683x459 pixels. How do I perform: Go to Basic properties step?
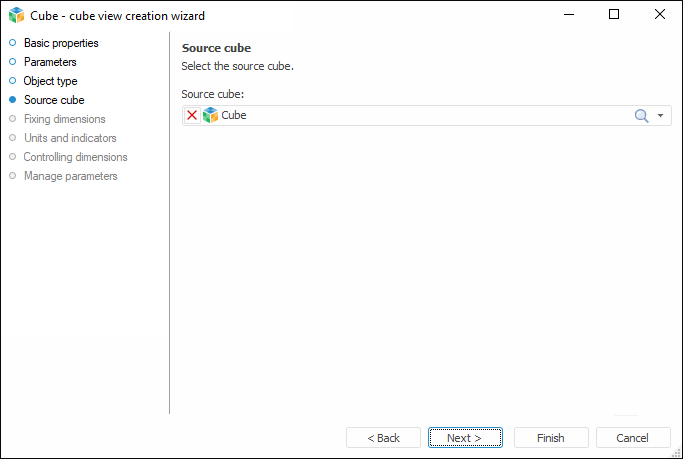point(61,43)
